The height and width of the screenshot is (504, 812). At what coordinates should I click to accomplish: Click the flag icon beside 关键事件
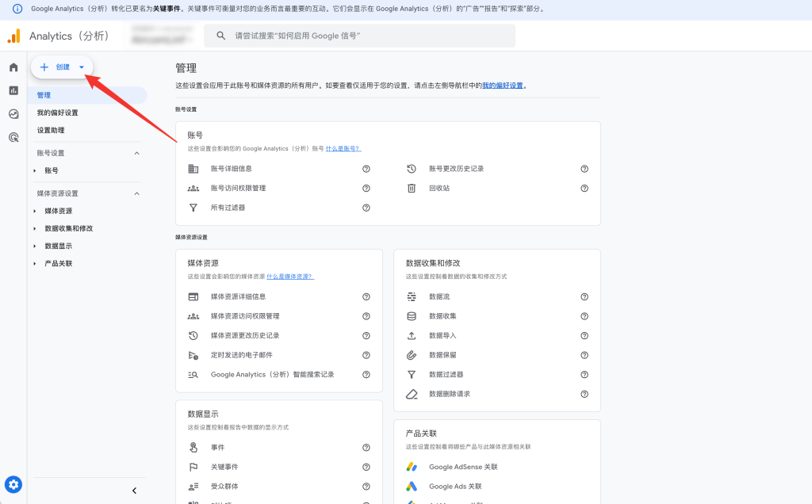coord(193,468)
